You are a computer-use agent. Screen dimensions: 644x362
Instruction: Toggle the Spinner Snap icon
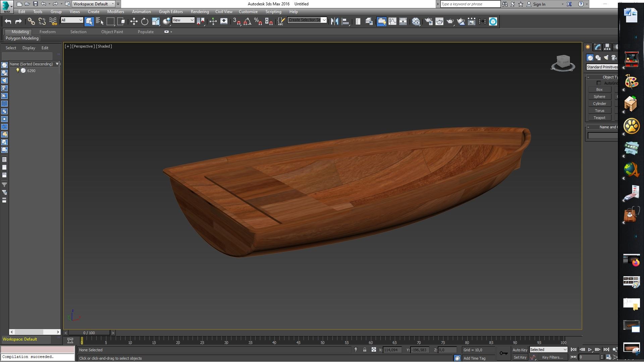coord(269,21)
